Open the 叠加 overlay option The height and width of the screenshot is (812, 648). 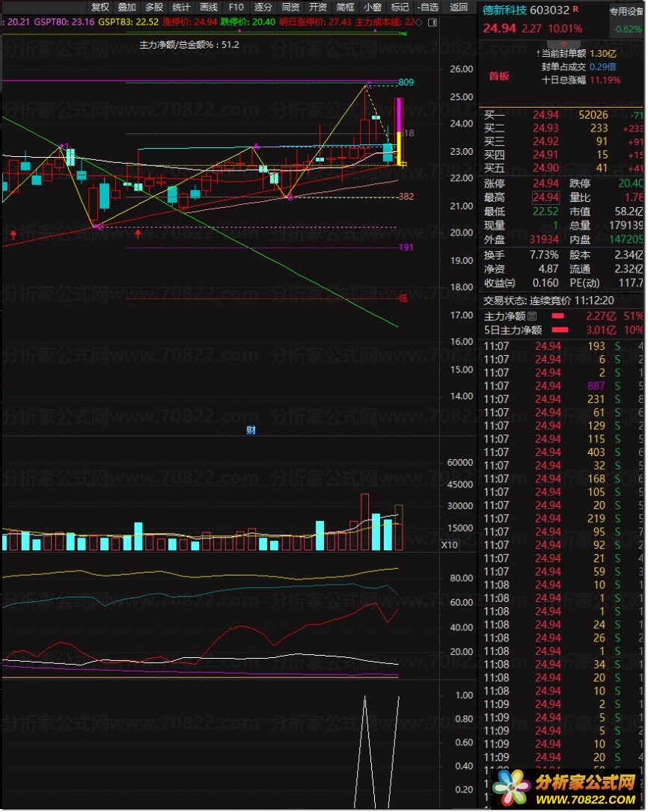[x=127, y=7]
